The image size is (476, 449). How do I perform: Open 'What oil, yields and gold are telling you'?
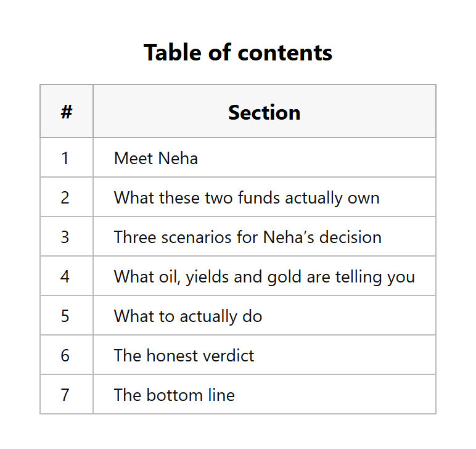click(x=265, y=276)
